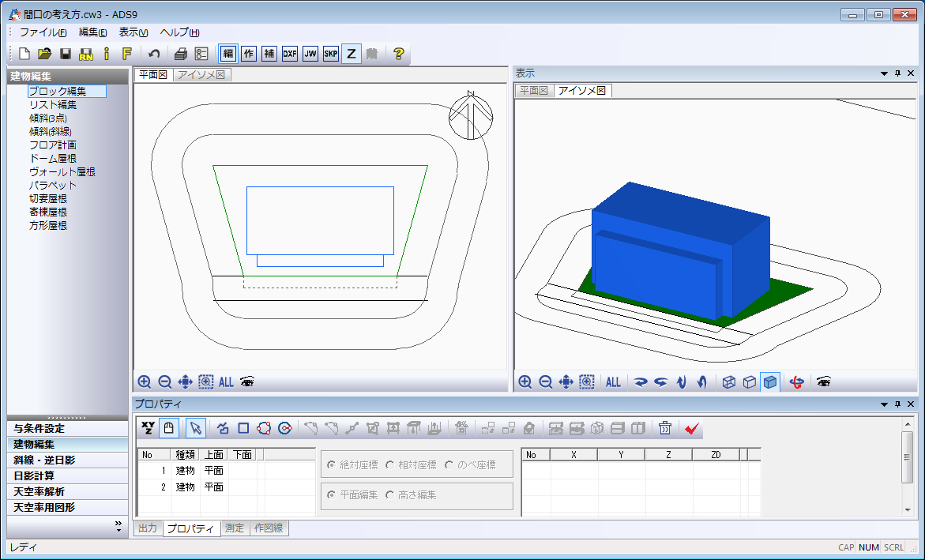Zoom in on the isometric 表示 view

(525, 381)
